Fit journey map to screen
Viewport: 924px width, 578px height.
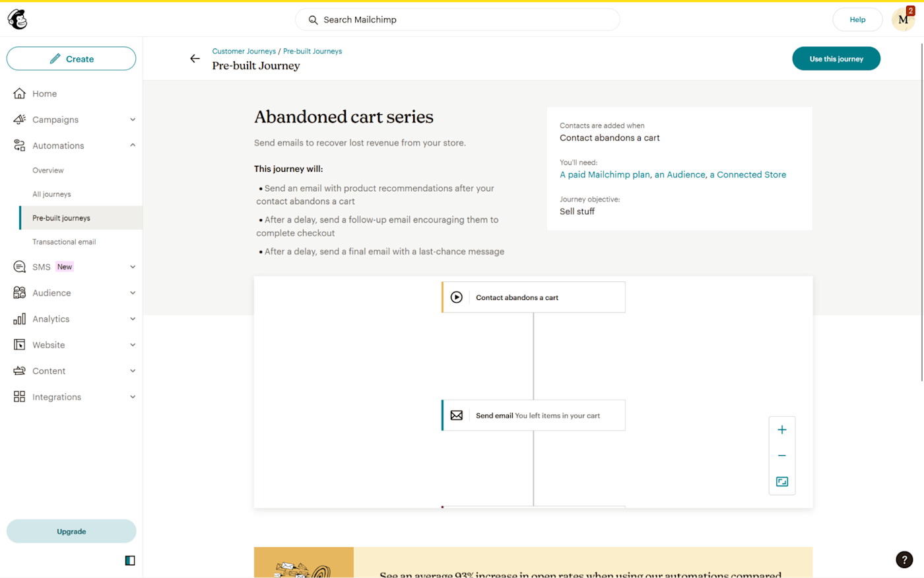(x=782, y=482)
